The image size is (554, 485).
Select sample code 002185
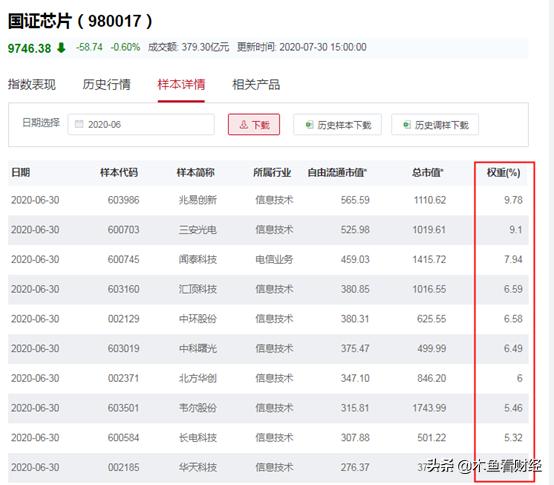point(123,467)
